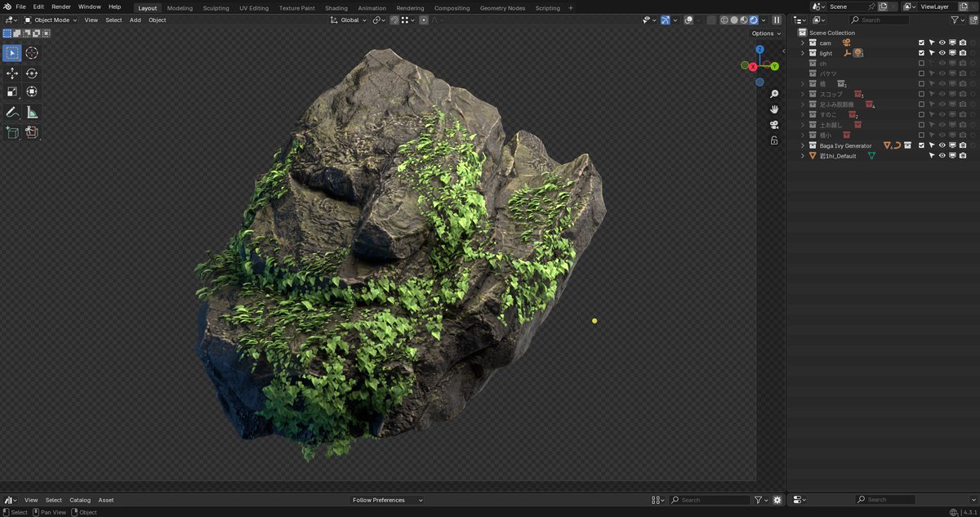Viewport: 980px width, 517px height.
Task: Click the green Y axis gizmo dot
Action: [774, 66]
